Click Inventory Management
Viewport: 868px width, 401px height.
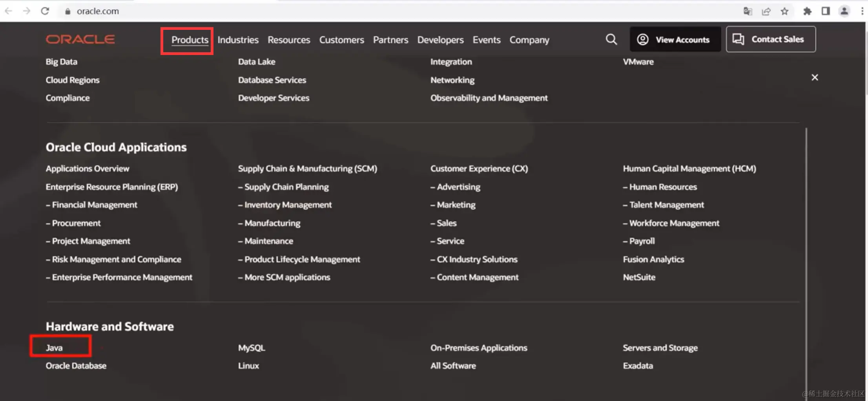(285, 205)
